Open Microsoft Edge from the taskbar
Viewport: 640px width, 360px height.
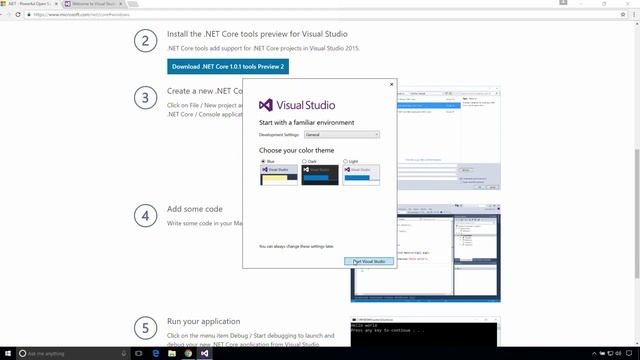(156, 353)
